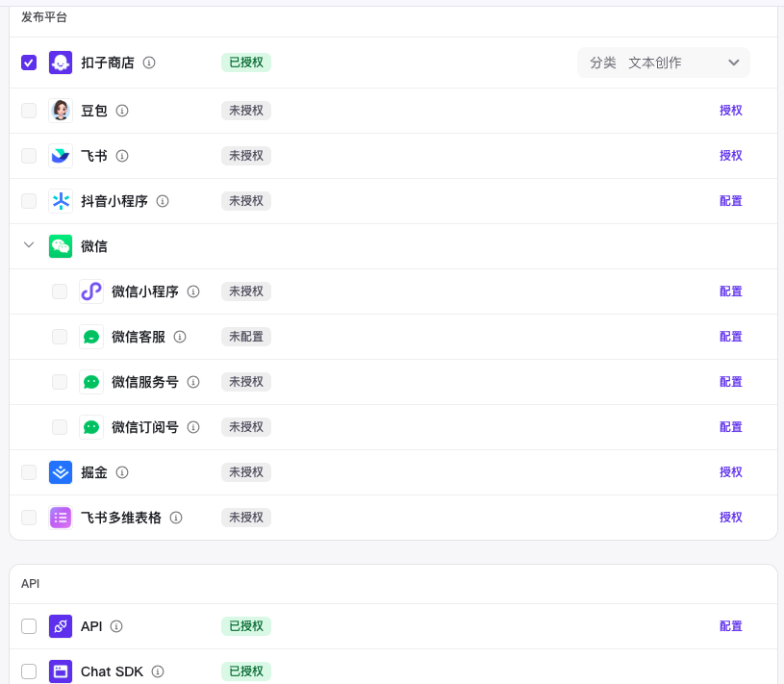
Task: Tick the 飞书 row checkbox
Action: click(29, 156)
